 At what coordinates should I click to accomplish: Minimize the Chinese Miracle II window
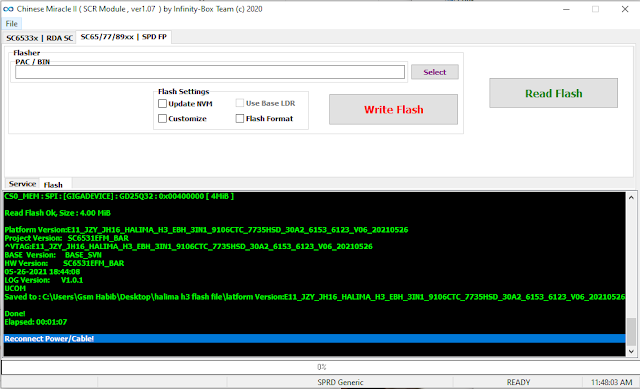click(566, 9)
